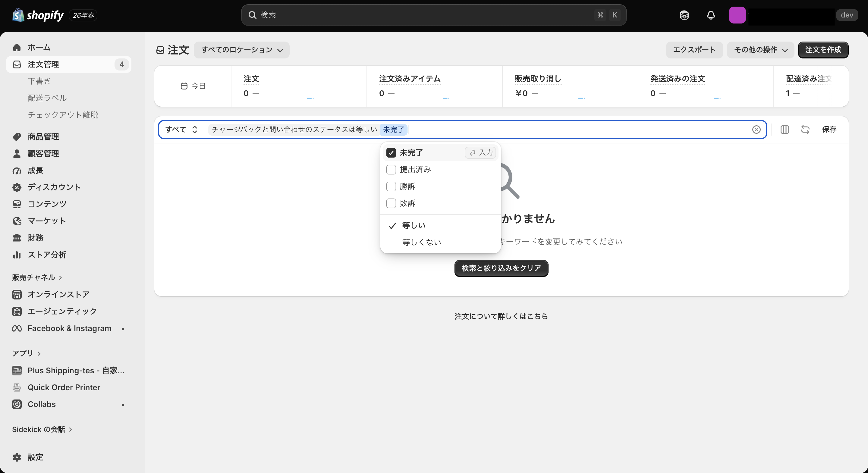This screenshot has height=473, width=868.
Task: Select the 等しくない operator option
Action: click(440, 242)
